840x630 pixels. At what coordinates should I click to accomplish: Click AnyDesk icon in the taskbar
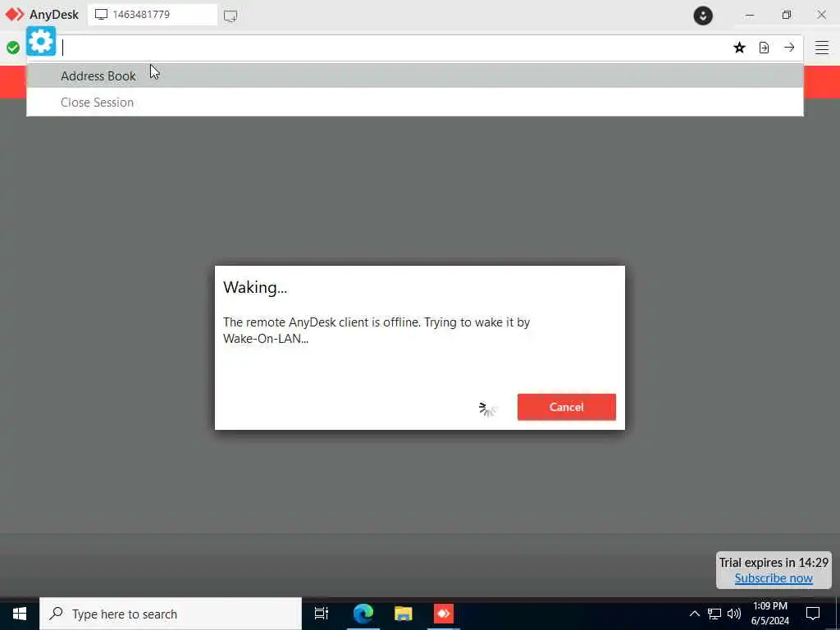coord(444,614)
